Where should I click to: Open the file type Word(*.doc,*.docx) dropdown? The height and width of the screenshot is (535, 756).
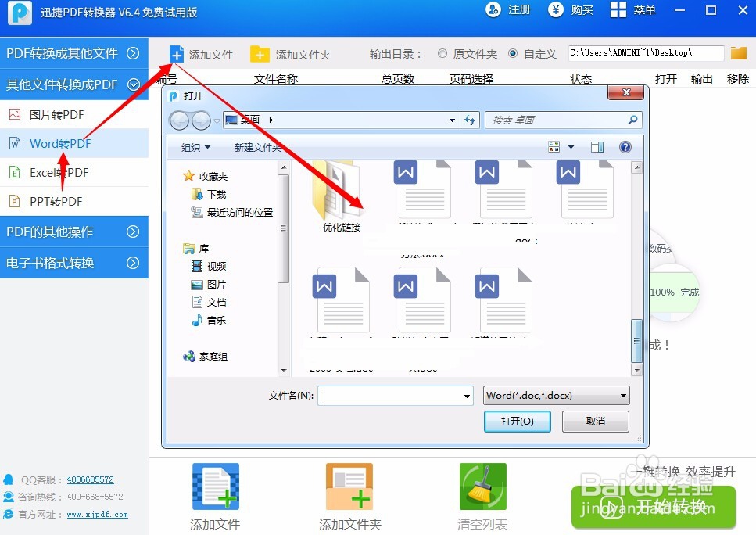point(557,396)
